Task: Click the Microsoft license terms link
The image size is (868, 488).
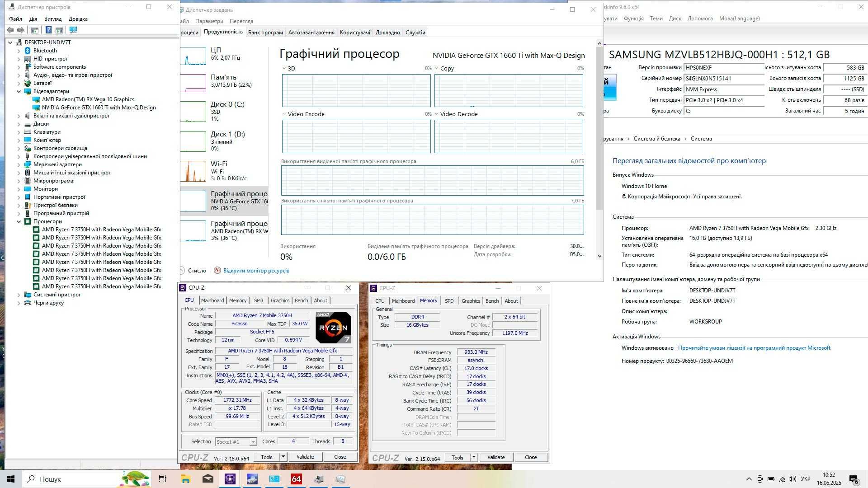Action: [754, 348]
